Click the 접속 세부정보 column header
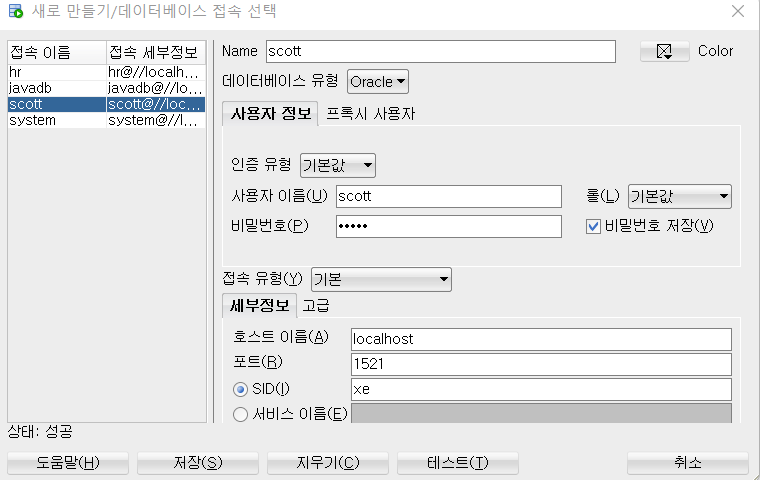Viewport: 760px width, 480px height. pos(156,52)
